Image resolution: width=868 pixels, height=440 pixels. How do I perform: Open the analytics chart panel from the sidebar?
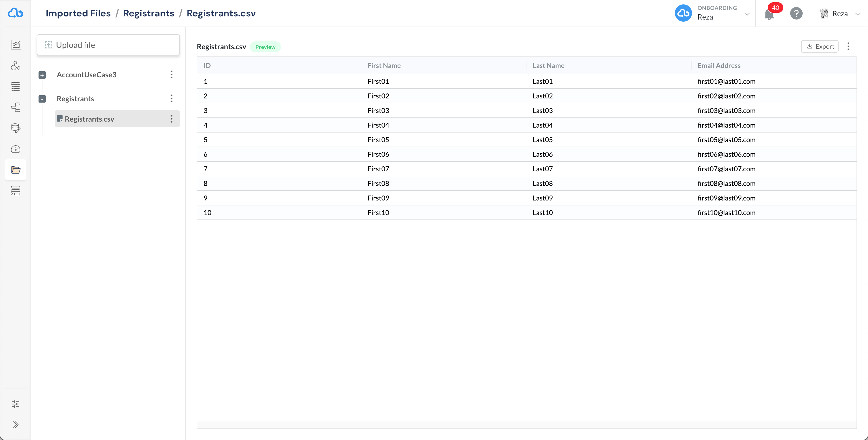point(16,45)
